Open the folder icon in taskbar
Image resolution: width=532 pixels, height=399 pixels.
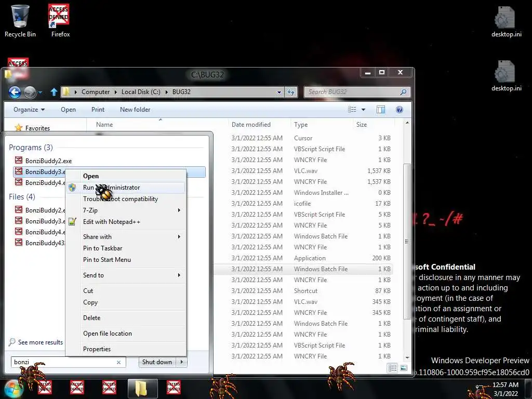coord(142,389)
